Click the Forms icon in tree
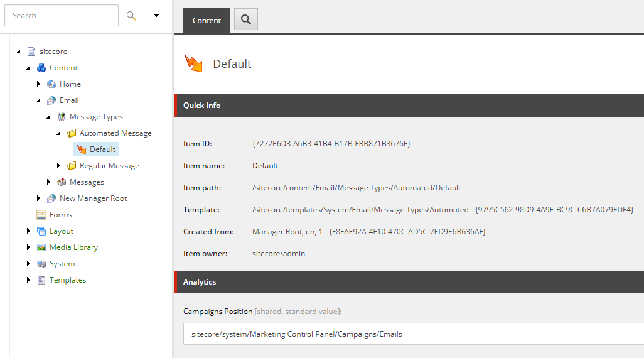Viewport: 644px width, 358px height. (41, 215)
